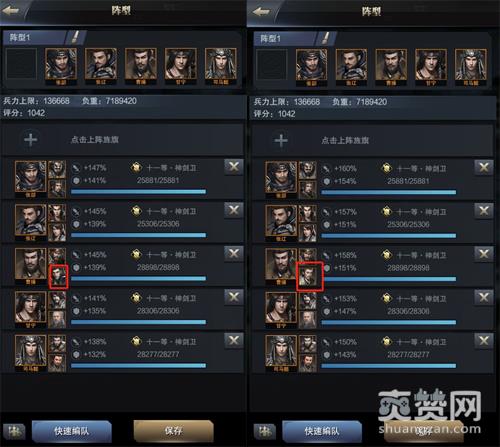Click the 快速编队 button in the left screen
The height and width of the screenshot is (447, 500).
pos(72,431)
